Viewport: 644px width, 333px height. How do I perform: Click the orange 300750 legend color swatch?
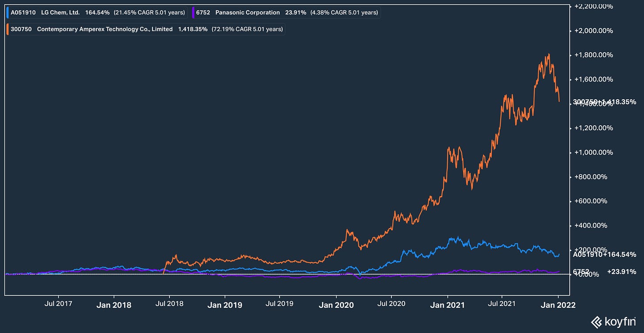coord(8,29)
